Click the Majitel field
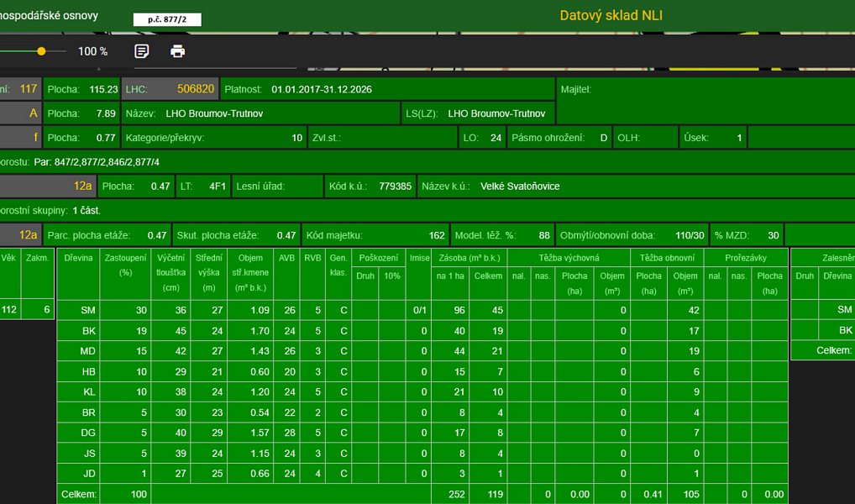 click(x=706, y=100)
